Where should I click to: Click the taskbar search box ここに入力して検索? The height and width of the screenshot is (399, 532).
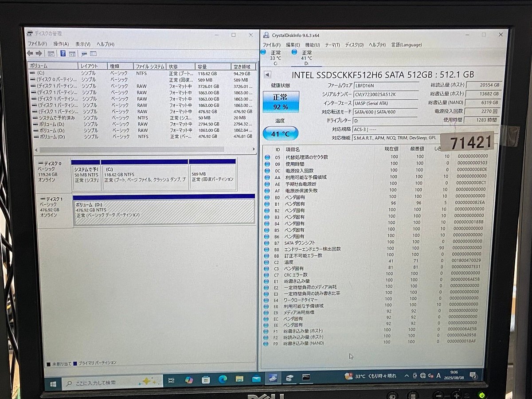pyautogui.click(x=113, y=382)
